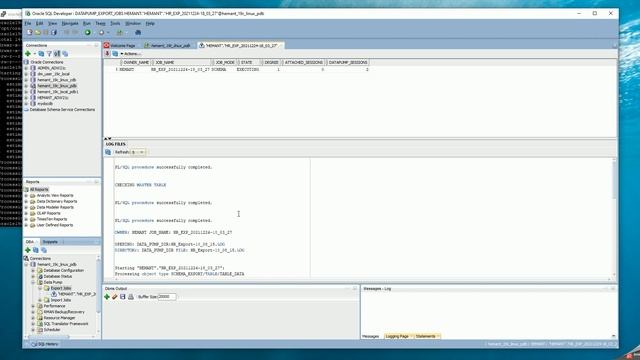Expand the Scheduler node in DBA tree
This screenshot has width=640, height=360.
click(33, 329)
